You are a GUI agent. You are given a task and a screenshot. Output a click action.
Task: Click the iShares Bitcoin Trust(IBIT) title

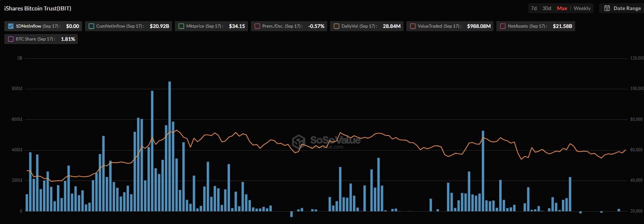coord(38,8)
